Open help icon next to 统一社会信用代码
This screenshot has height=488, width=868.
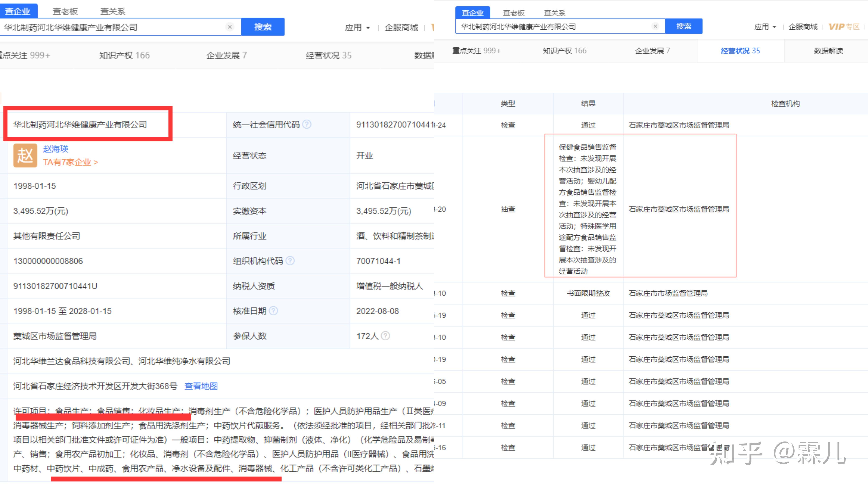coord(307,124)
